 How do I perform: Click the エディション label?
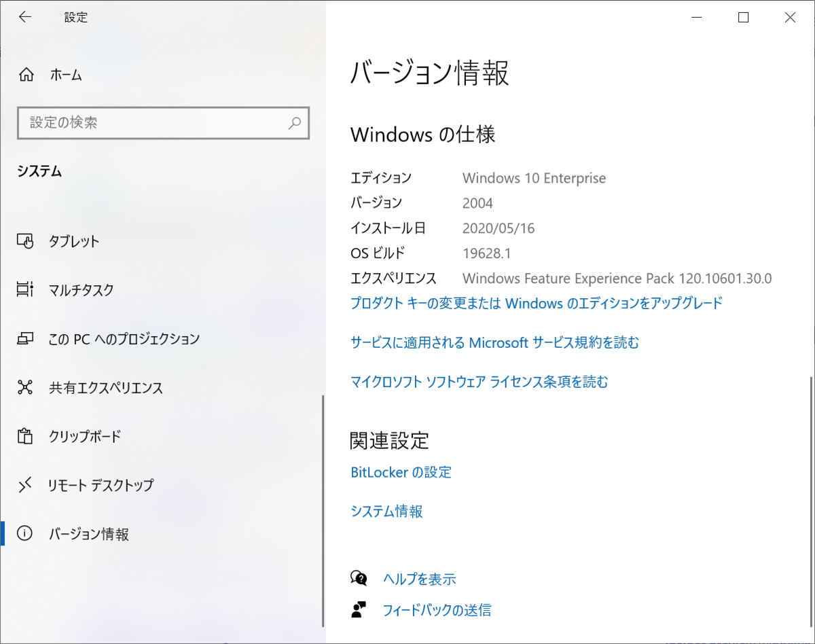coord(381,178)
